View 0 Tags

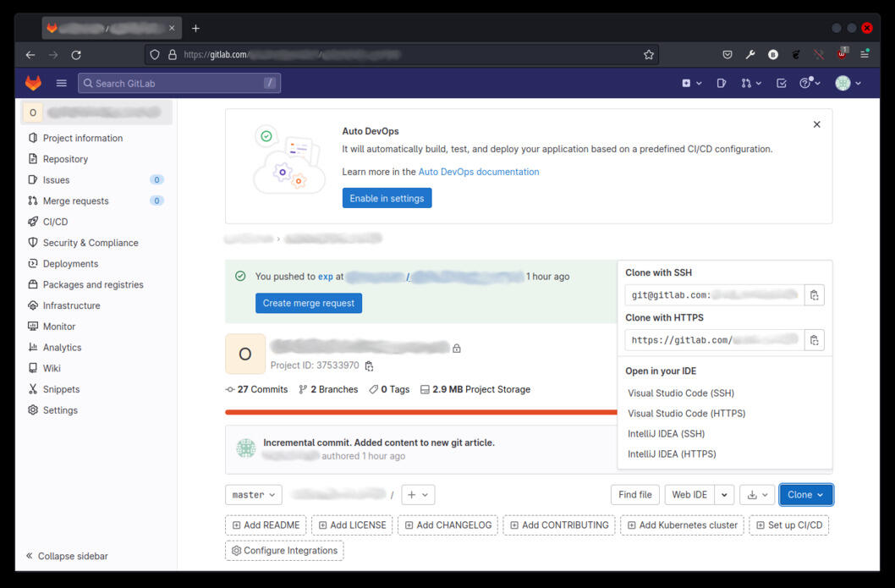tap(389, 389)
